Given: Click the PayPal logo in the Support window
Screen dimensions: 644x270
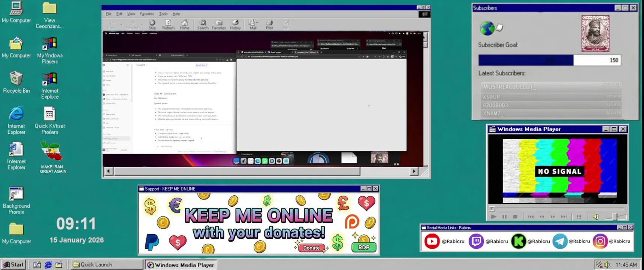Looking at the screenshot, I should [152, 242].
